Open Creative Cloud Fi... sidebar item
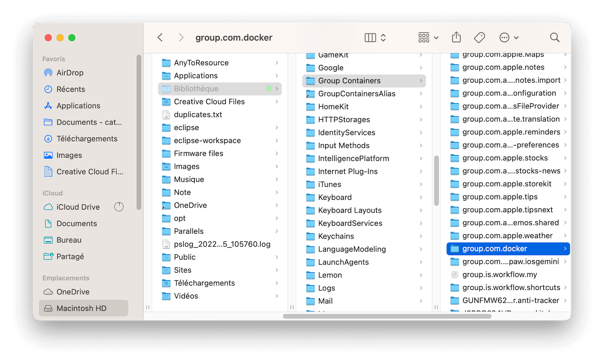 83,171
